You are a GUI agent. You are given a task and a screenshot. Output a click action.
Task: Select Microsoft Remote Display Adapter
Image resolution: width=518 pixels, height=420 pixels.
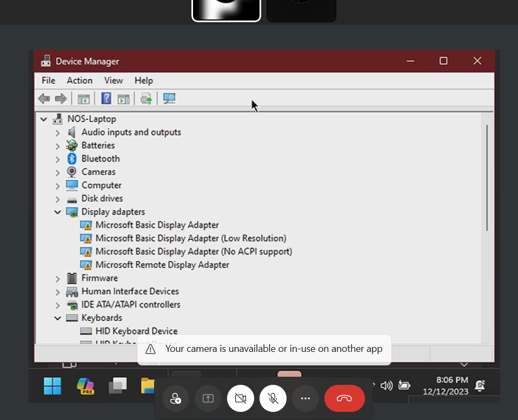[x=162, y=265]
